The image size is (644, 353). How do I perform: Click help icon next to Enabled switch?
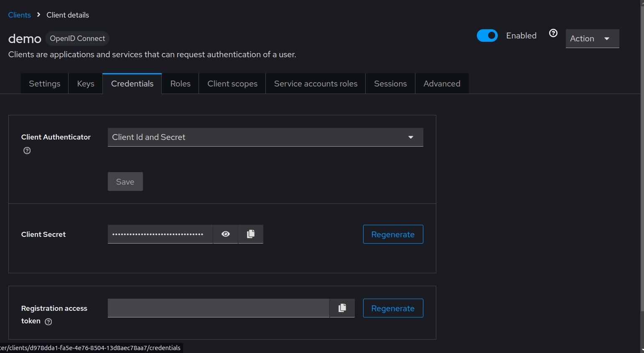click(x=553, y=33)
